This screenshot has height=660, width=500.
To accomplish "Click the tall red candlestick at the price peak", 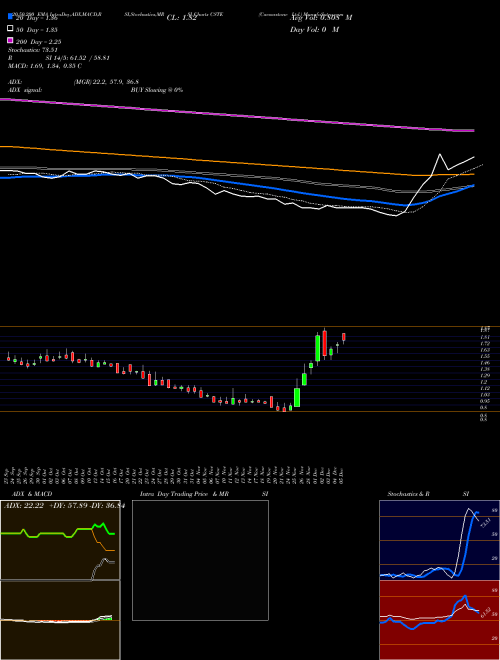I will coord(324,343).
